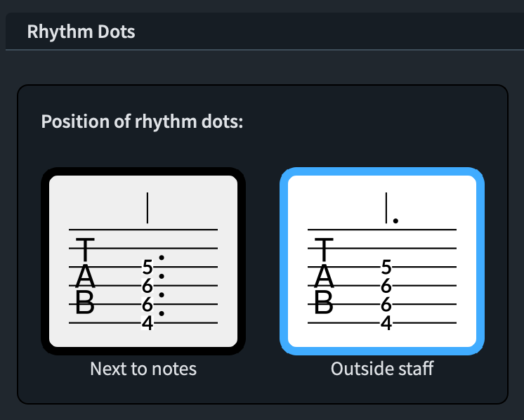This screenshot has width=524, height=420.
Task: Click the stacked dots beside the fret numbers
Action: click(x=162, y=285)
